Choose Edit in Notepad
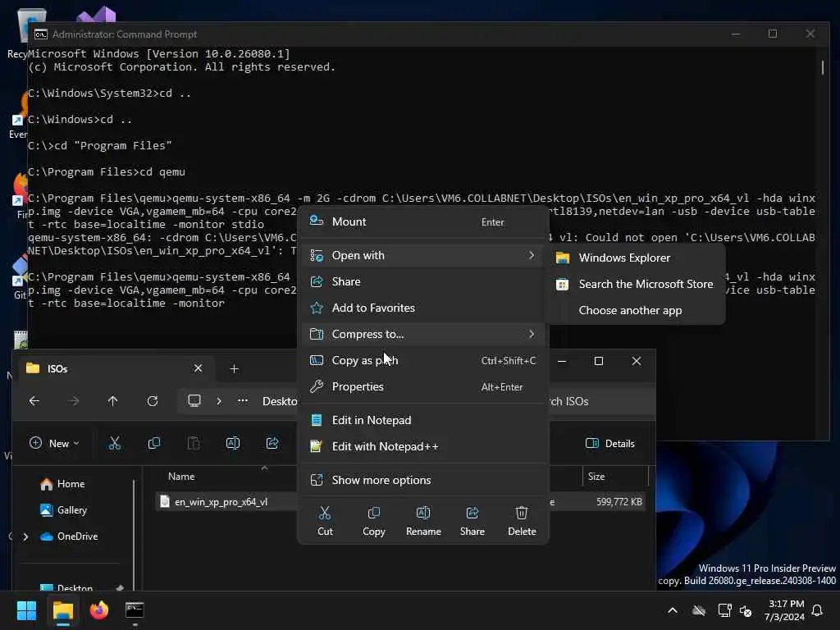Screen dimensions: 840x630 [x=423, y=421]
